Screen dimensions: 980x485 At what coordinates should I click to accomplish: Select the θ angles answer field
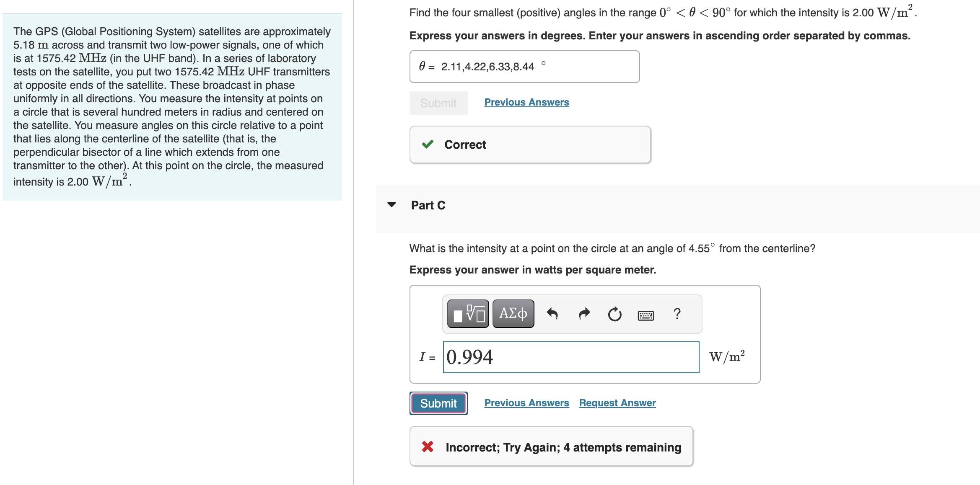pos(524,66)
